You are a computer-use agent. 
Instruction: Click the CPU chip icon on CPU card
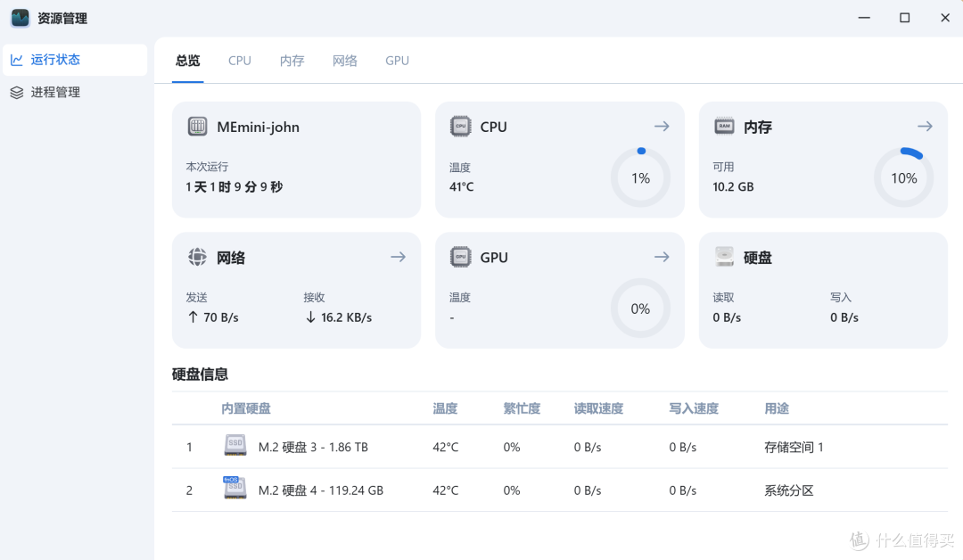(461, 127)
